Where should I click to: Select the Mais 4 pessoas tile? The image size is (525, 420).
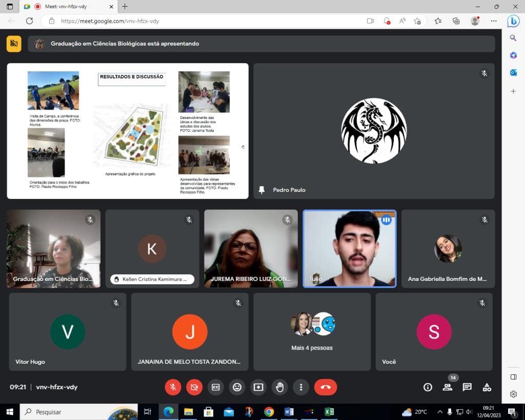312,332
